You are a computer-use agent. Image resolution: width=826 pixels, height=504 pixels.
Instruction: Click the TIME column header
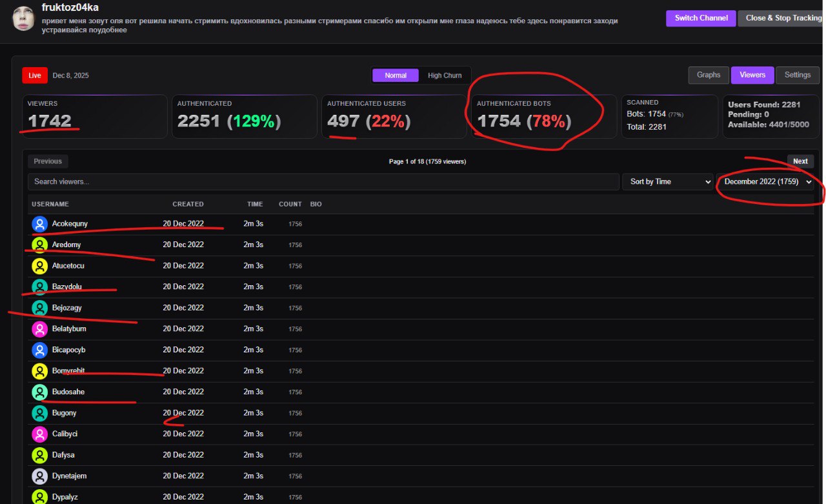(x=255, y=204)
